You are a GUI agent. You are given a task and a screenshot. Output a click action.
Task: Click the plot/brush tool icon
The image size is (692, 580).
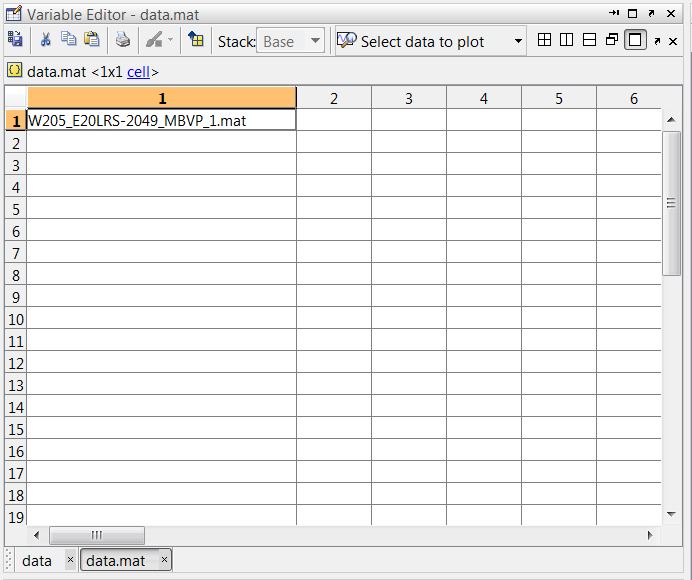pyautogui.click(x=154, y=40)
